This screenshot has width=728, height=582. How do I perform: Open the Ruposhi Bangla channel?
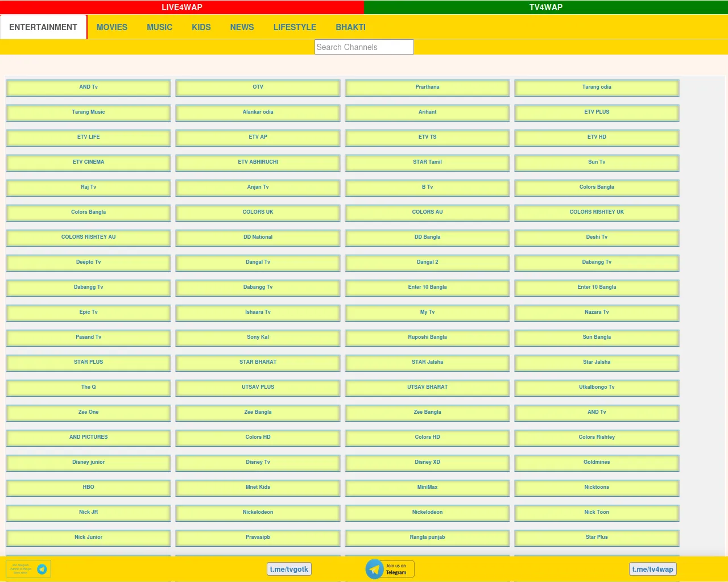point(428,338)
